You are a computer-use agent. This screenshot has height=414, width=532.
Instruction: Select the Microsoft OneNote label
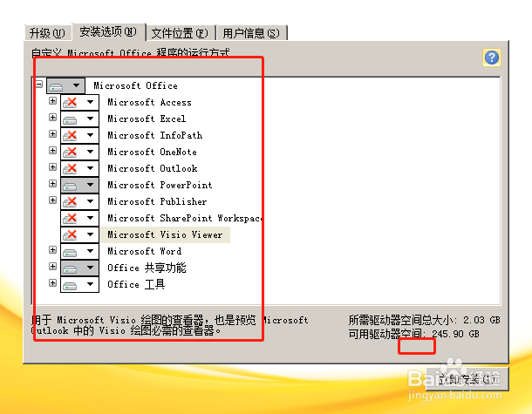point(152,152)
